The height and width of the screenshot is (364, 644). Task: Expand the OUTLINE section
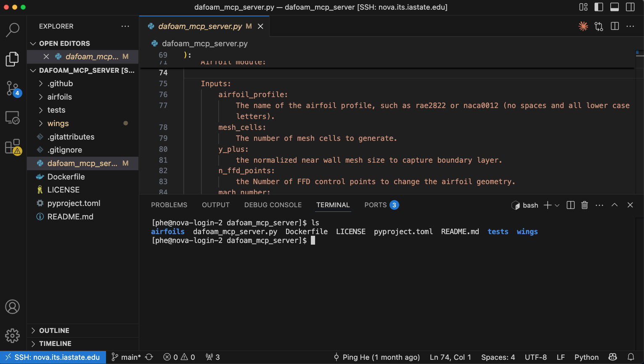coord(54,331)
